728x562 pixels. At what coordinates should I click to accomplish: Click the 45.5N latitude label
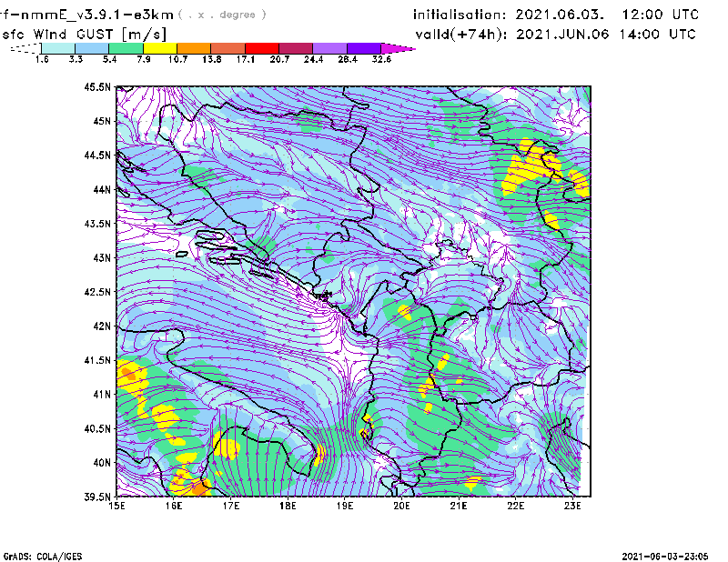(x=97, y=86)
